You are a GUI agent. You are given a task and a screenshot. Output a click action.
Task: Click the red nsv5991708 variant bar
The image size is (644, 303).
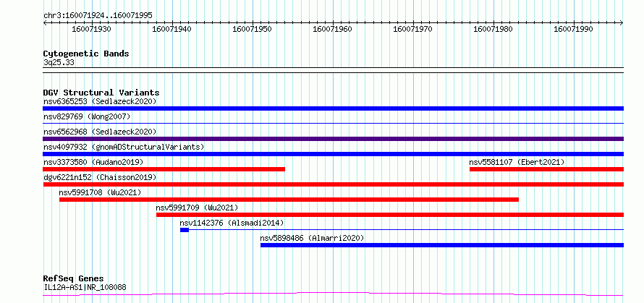tap(289, 200)
